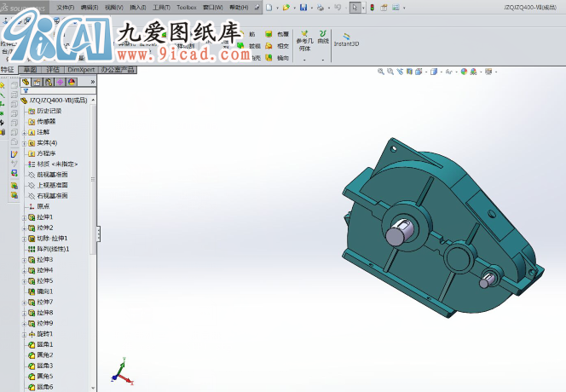Open the Display Style dropdown arrow

tap(441, 72)
